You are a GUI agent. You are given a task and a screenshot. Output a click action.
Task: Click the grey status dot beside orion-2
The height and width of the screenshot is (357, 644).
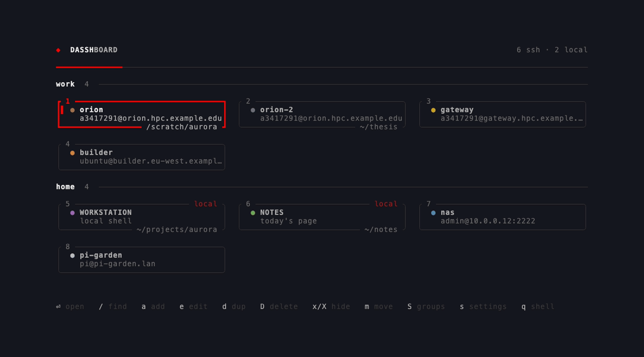coord(253,110)
